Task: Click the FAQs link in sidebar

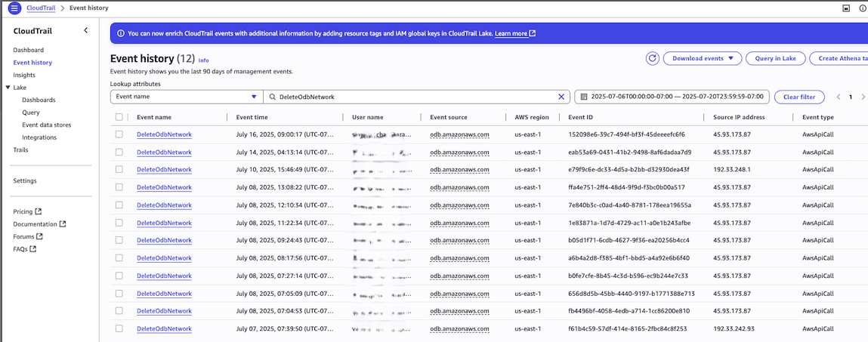Action: point(20,249)
